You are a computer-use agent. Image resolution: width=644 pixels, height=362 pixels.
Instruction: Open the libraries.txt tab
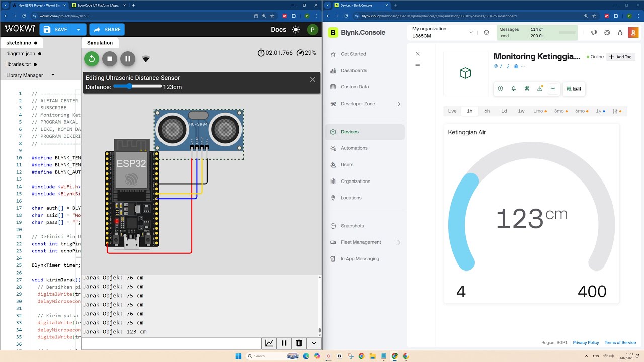21,64
